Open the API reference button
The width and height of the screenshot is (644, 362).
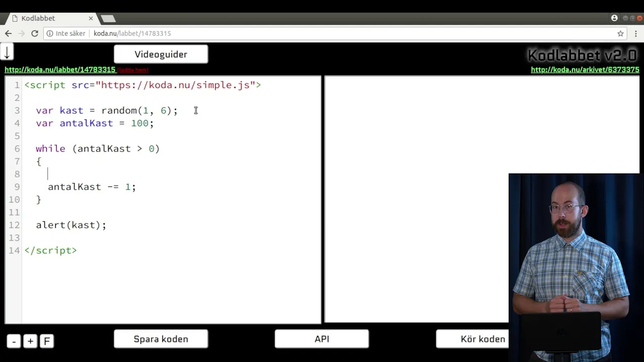322,339
